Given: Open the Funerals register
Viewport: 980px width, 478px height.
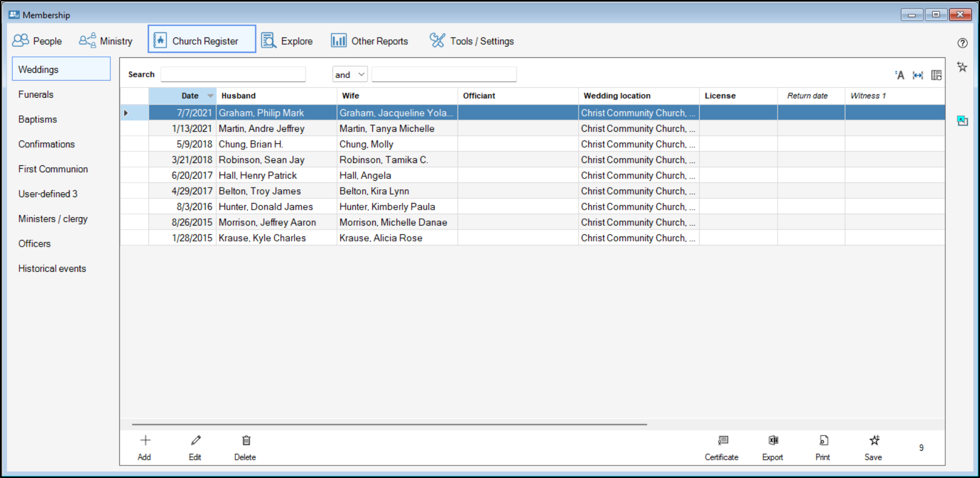Looking at the screenshot, I should pyautogui.click(x=36, y=94).
